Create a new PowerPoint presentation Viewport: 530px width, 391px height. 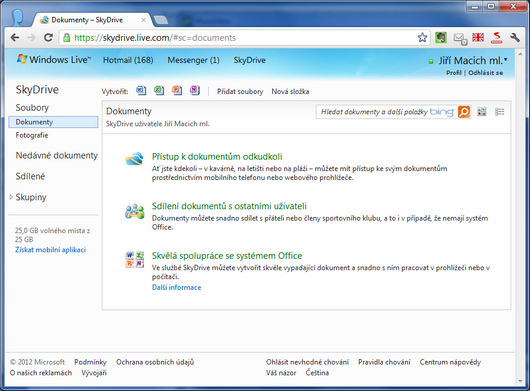[x=177, y=91]
